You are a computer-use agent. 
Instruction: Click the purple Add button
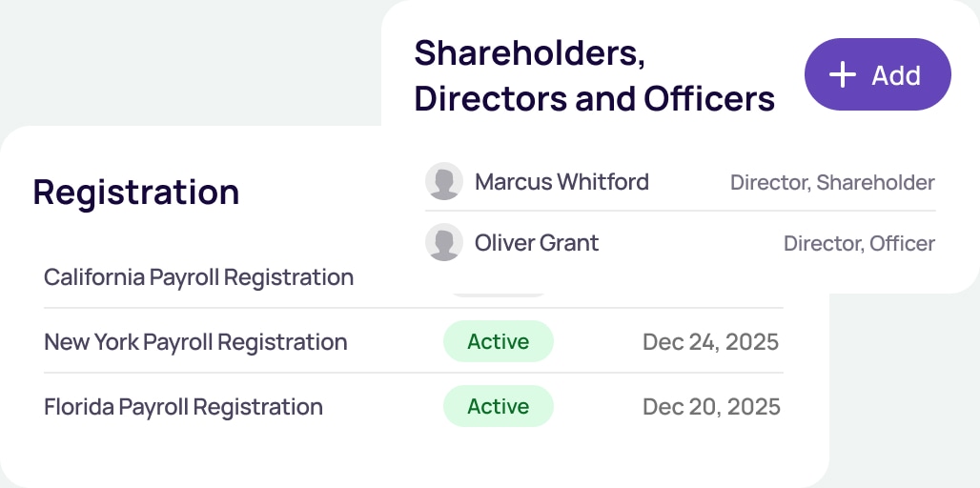(x=877, y=75)
